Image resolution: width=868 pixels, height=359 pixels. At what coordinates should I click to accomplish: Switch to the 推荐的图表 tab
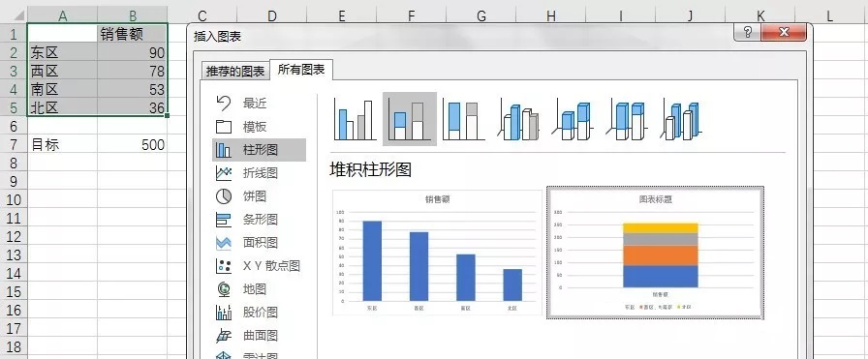235,71
